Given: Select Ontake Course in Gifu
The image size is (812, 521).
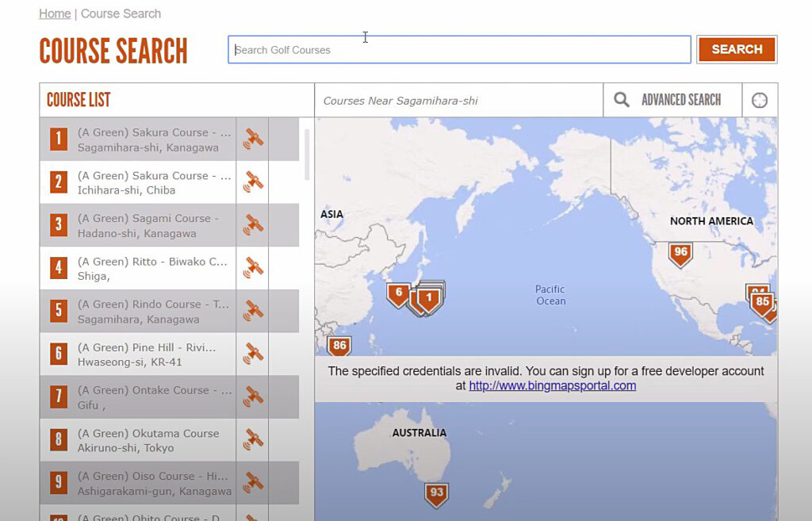Looking at the screenshot, I should tap(155, 398).
